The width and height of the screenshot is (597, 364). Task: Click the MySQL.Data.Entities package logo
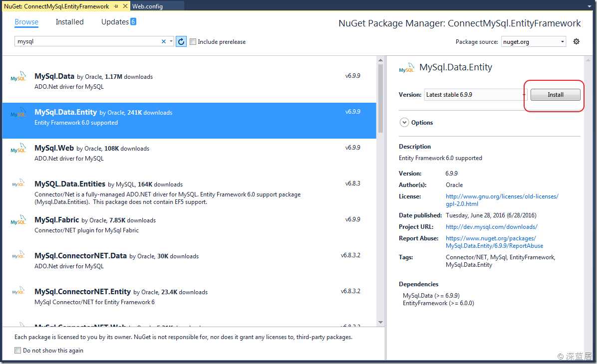(18, 183)
